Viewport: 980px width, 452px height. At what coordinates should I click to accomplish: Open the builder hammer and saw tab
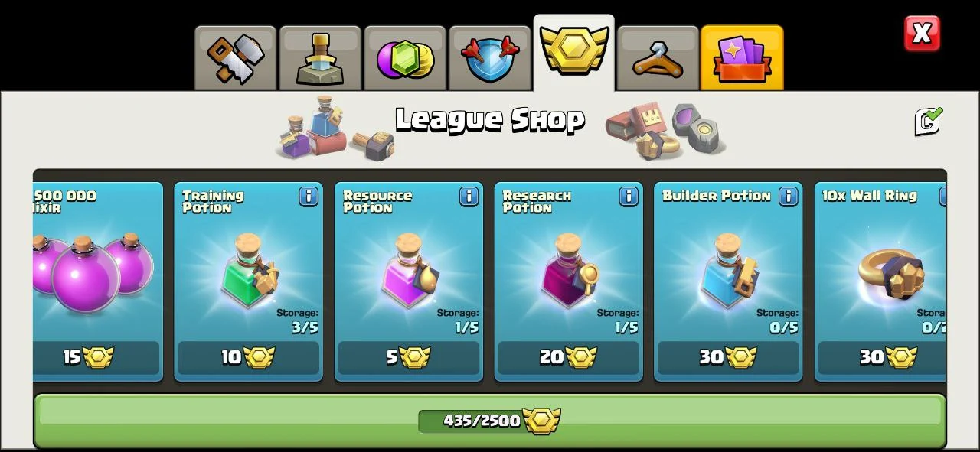(x=235, y=58)
